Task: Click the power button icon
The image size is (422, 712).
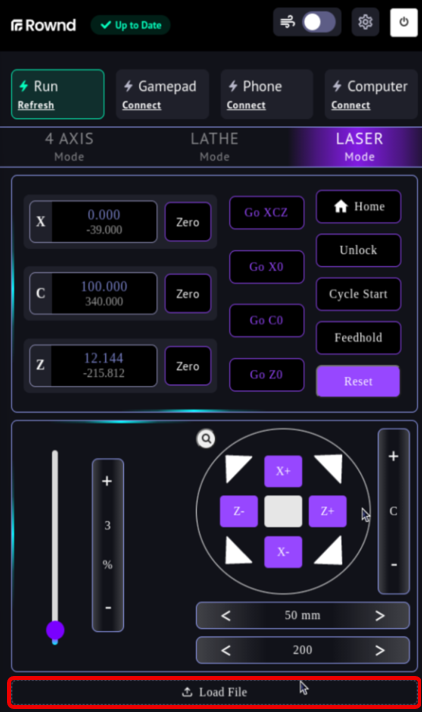Action: (403, 22)
